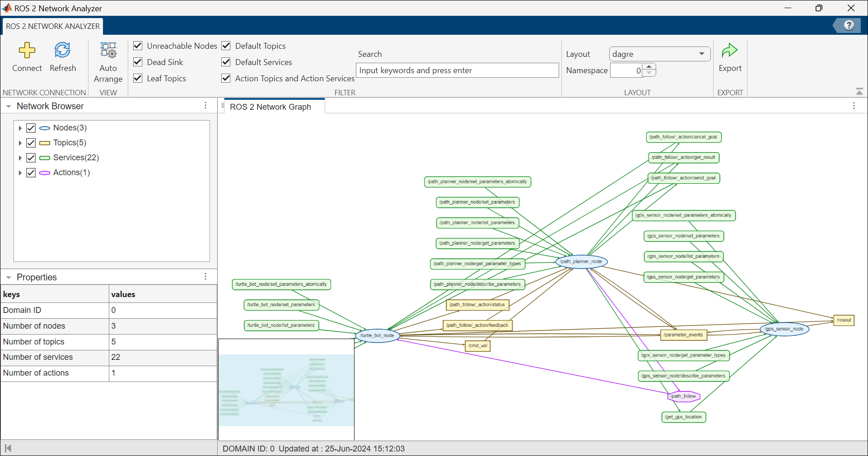Select /path_follow/_action/send_goal service box
This screenshot has width=868, height=456.
[x=683, y=178]
